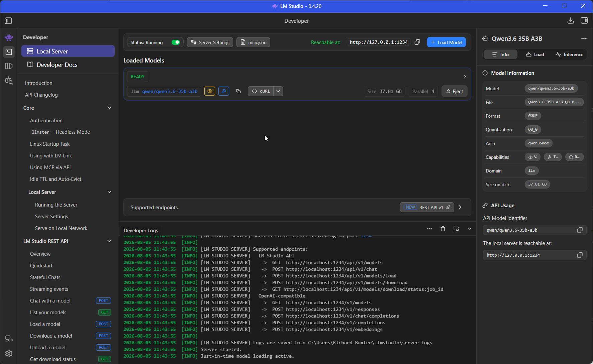Viewport: 593px width, 364px height.
Task: Open the Introduction docs page
Action: tap(38, 83)
